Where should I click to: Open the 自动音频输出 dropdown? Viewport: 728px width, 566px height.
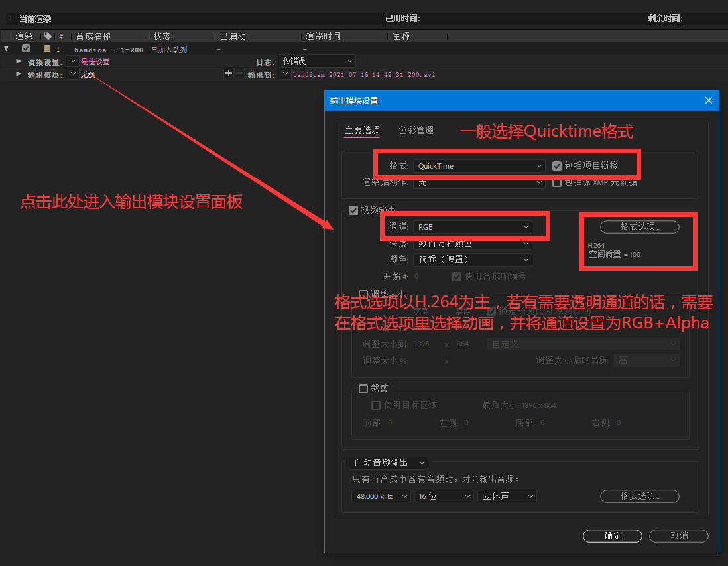[389, 463]
